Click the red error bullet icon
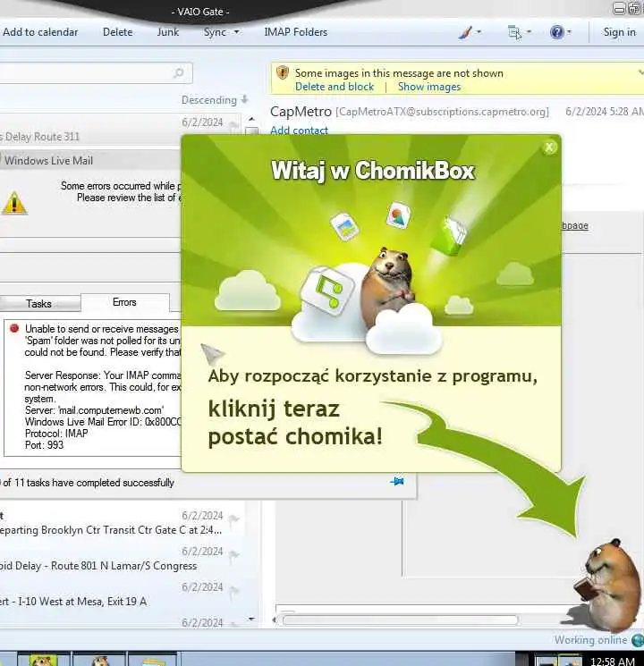 (14, 328)
